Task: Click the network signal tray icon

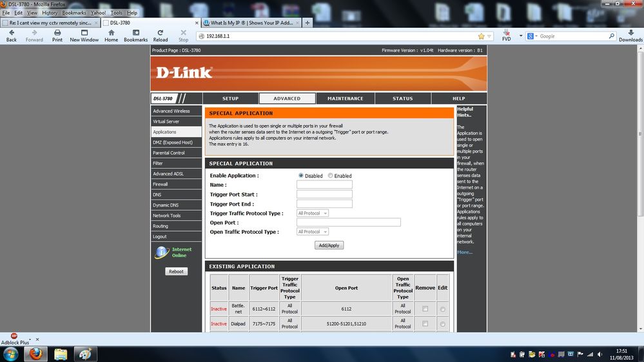Action: (590, 354)
